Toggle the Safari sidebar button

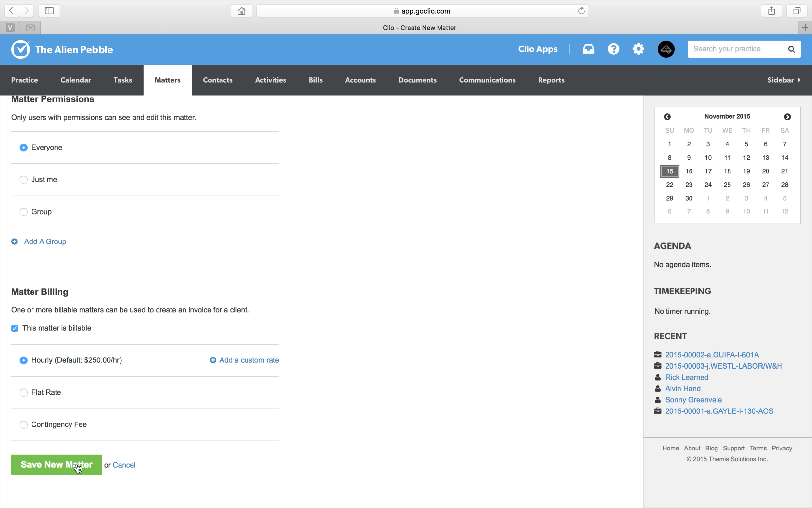[x=49, y=11]
